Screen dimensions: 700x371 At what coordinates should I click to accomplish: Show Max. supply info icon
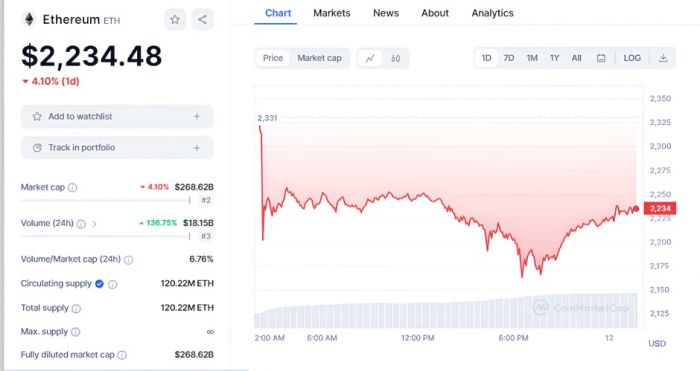click(76, 332)
